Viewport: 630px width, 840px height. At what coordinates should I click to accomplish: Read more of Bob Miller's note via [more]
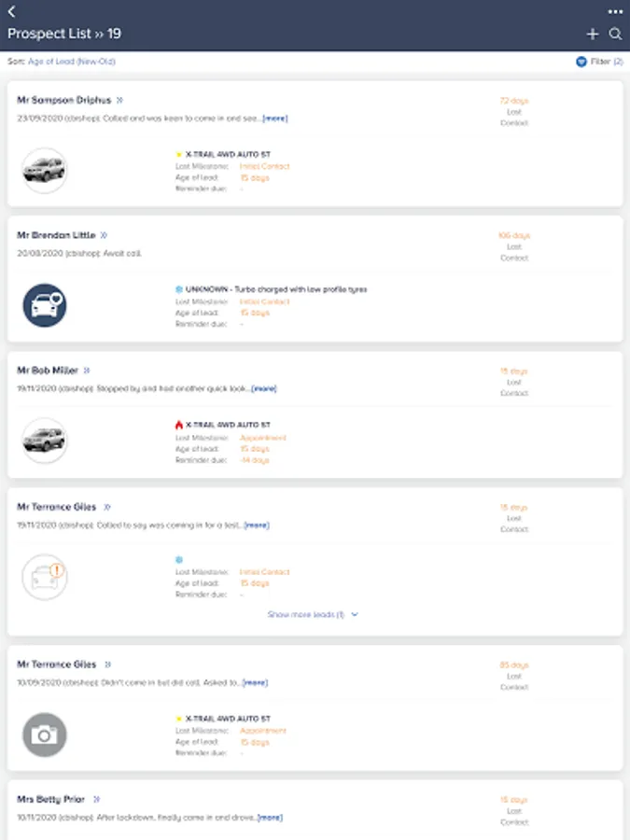(x=262, y=387)
